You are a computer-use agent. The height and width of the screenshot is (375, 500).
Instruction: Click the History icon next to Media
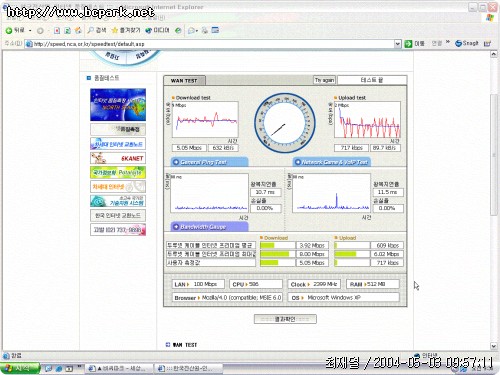pos(178,30)
